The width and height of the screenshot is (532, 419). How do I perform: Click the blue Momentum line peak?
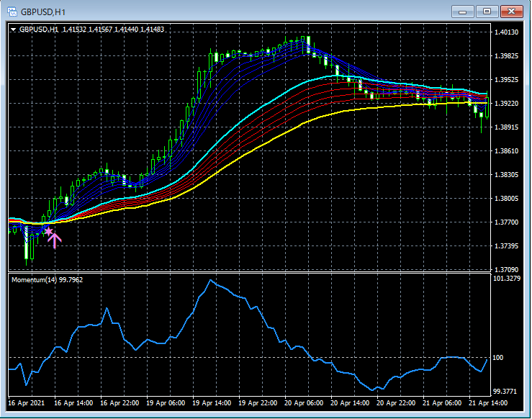click(210, 280)
